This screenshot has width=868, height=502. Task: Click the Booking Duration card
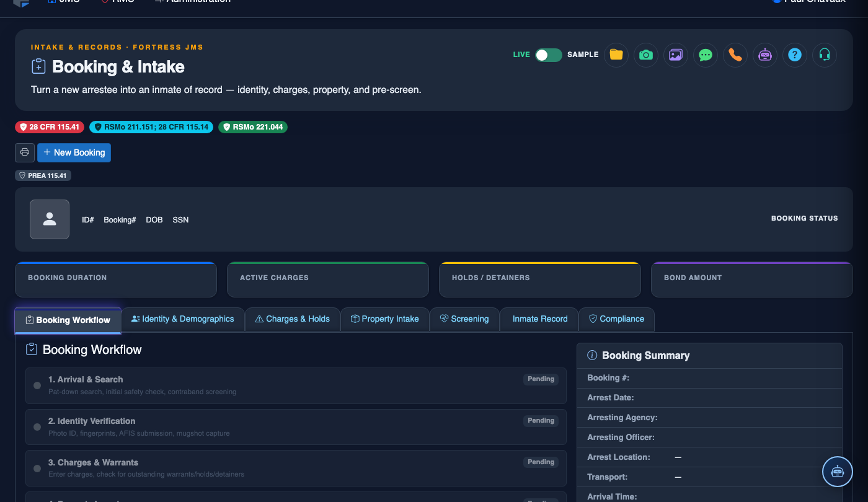pyautogui.click(x=116, y=280)
